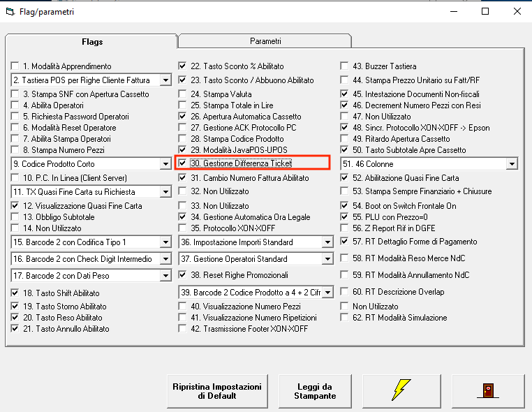Uncheck 12. Visualizzazione Quasi Fine Carta
Image resolution: width=532 pixels, height=412 pixels.
pos(15,205)
